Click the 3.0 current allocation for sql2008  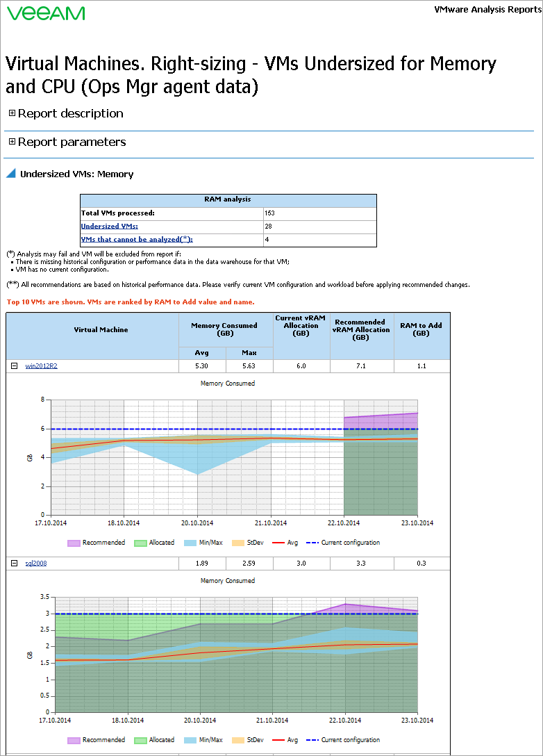coord(301,563)
